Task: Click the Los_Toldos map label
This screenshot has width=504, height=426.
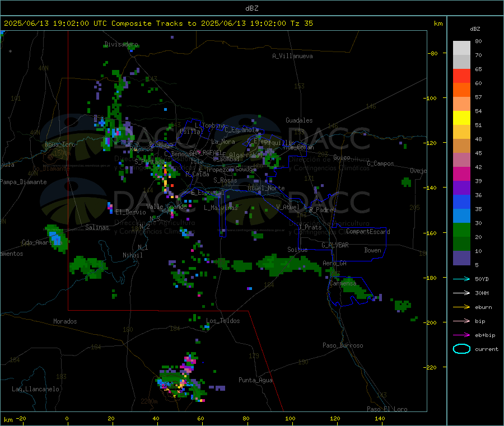Action: [223, 321]
